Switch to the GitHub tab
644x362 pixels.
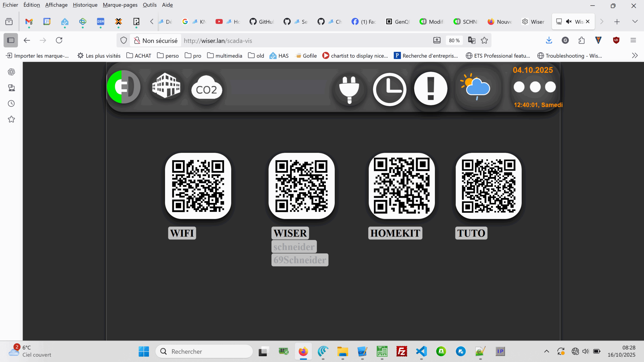pos(262,22)
